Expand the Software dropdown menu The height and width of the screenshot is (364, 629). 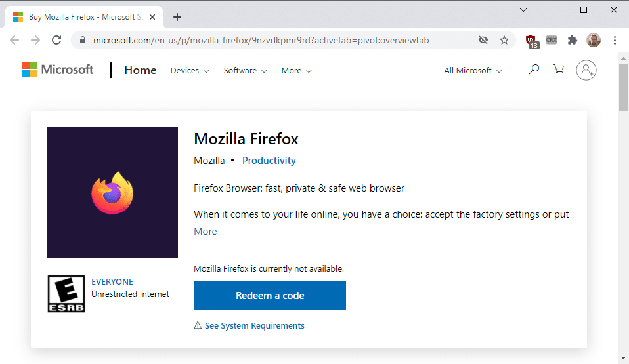click(245, 71)
